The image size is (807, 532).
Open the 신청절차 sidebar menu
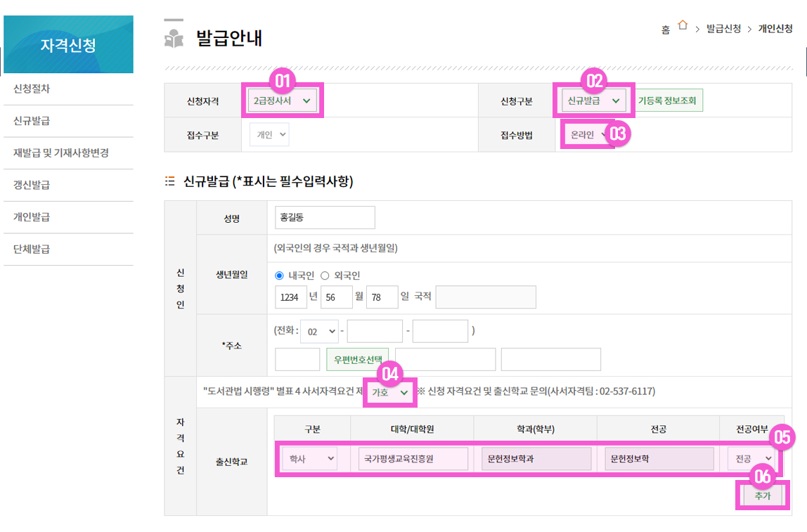click(32, 89)
